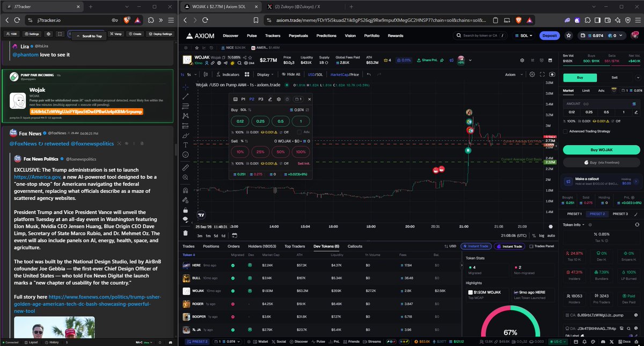
Task: Activate the chart zoom-in magnifier tool
Action: [x=186, y=178]
